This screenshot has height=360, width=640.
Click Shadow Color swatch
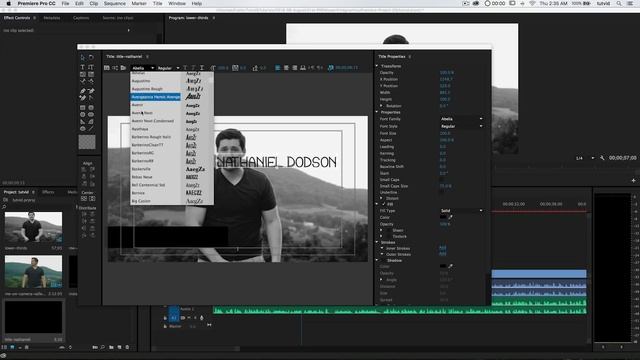coord(443,266)
